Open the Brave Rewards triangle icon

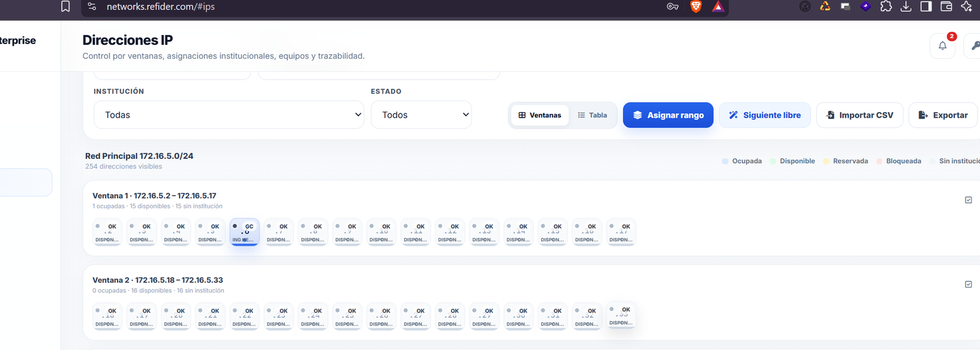718,7
